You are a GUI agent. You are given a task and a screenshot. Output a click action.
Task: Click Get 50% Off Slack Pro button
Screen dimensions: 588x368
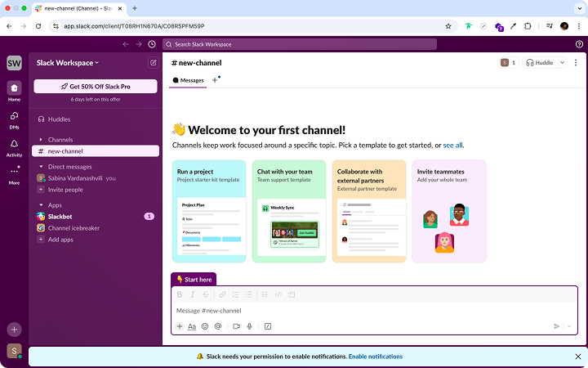point(96,86)
